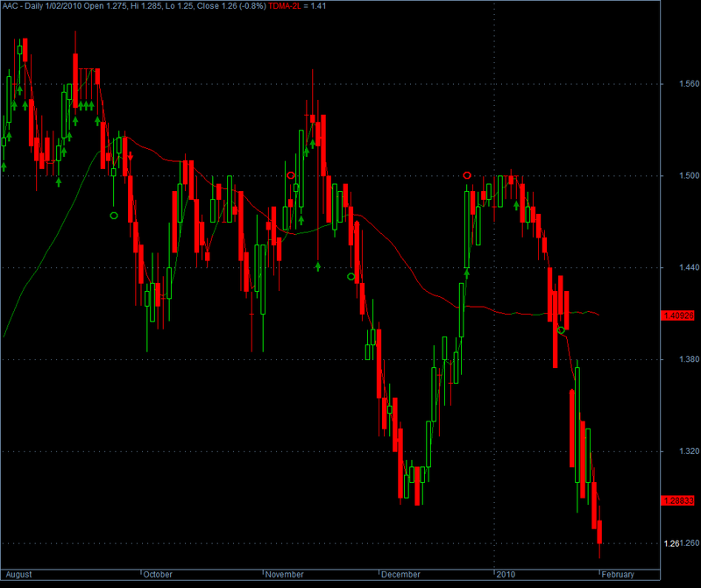The width and height of the screenshot is (701, 588).
Task: Click the red down arrow signal before October
Action: click(131, 156)
